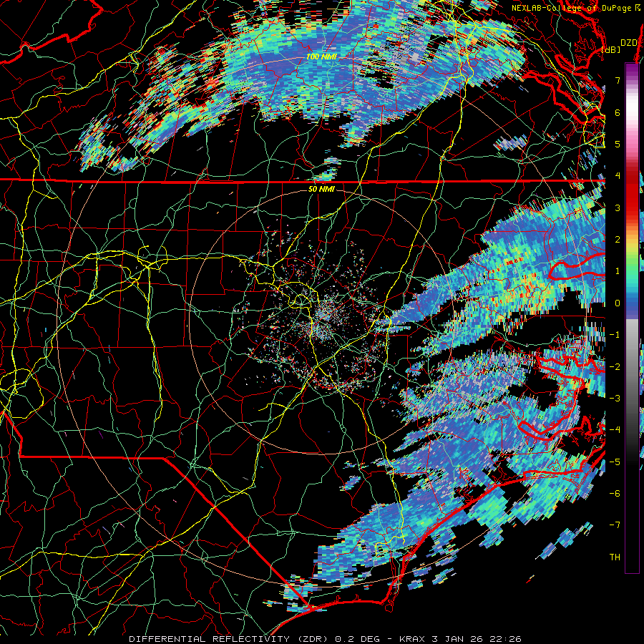
Task: Click the -3 tick label on scale
Action: pos(615,399)
